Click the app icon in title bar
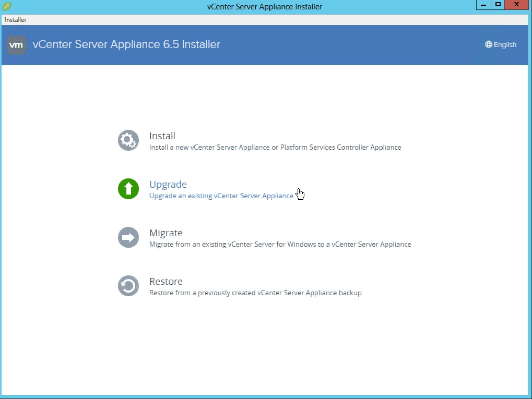The height and width of the screenshot is (399, 532). coord(7,7)
